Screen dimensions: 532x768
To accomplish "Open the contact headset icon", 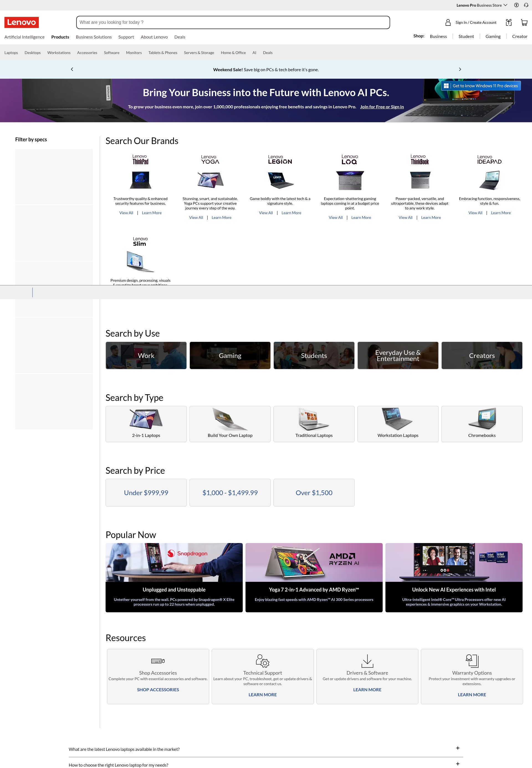I will 526,5.
